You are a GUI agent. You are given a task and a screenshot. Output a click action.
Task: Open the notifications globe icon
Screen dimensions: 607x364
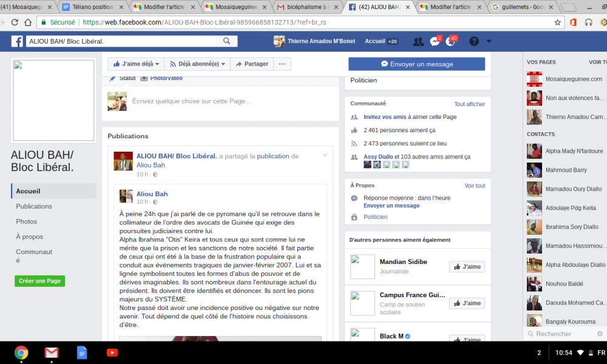click(x=450, y=41)
